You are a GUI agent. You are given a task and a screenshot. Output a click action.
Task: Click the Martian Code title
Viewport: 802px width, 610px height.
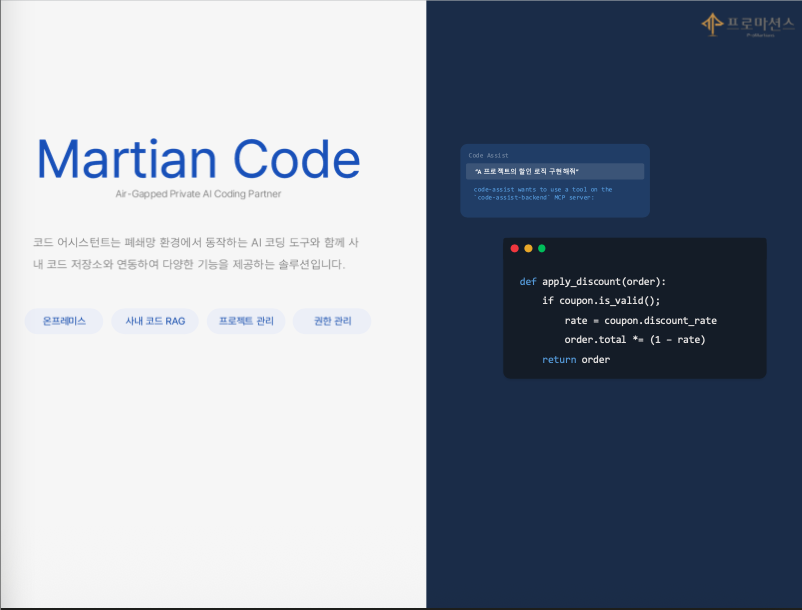[x=198, y=160]
